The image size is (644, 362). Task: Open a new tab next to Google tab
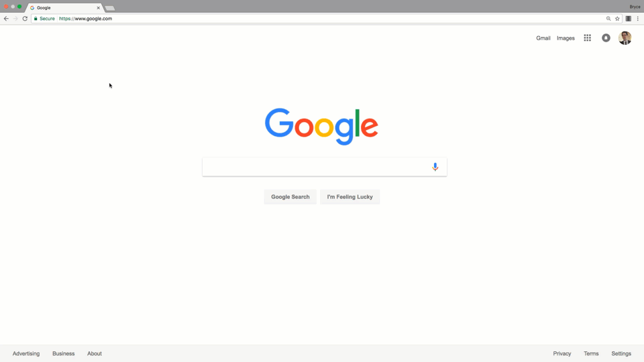point(109,8)
